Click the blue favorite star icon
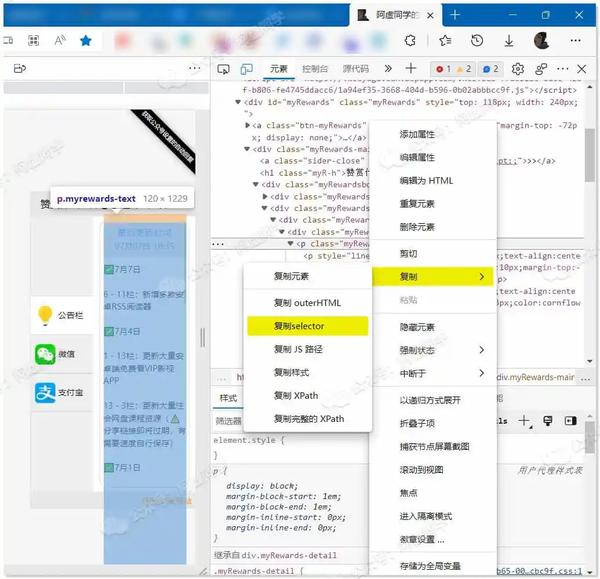This screenshot has width=600, height=579. click(x=86, y=40)
